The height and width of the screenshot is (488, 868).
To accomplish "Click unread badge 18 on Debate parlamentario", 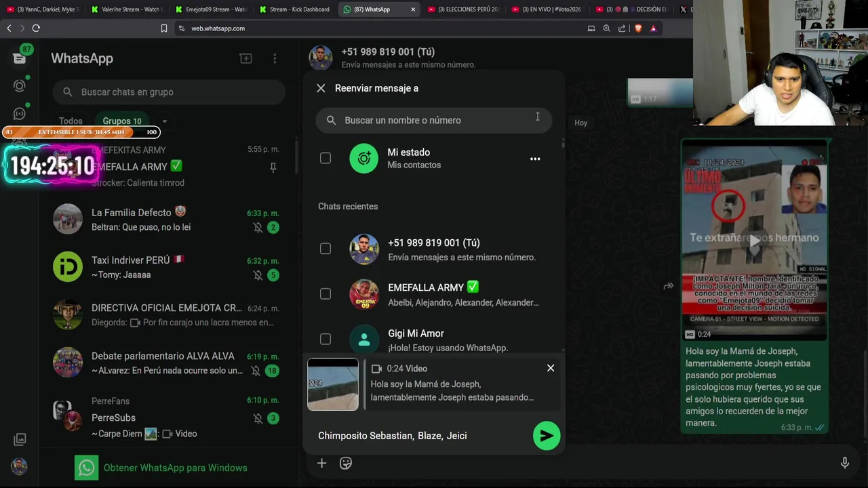I will [272, 371].
